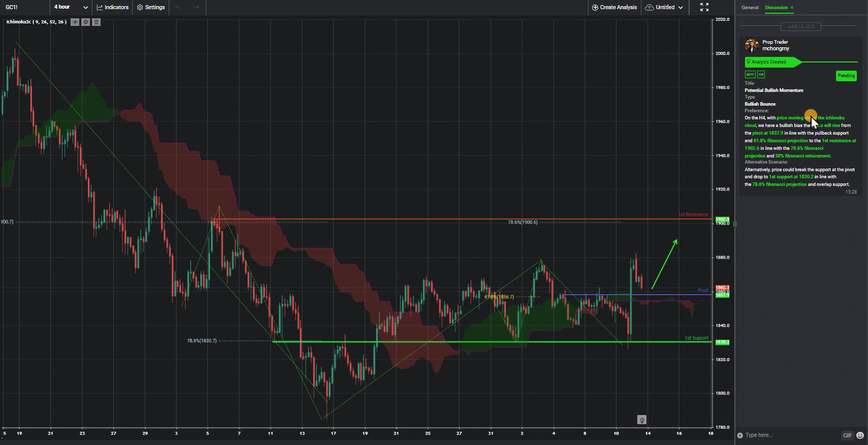Click the 15:28 message timestamp
Screen dimensions: 868x445
tap(851, 192)
